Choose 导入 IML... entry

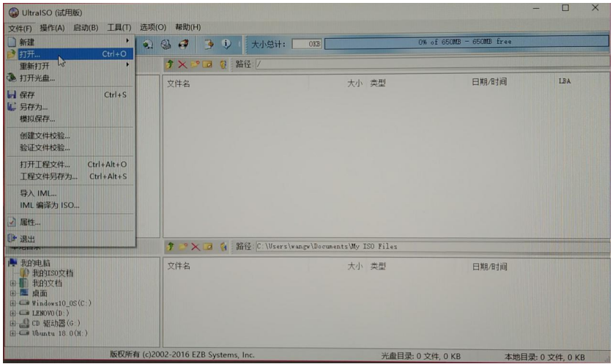point(70,193)
